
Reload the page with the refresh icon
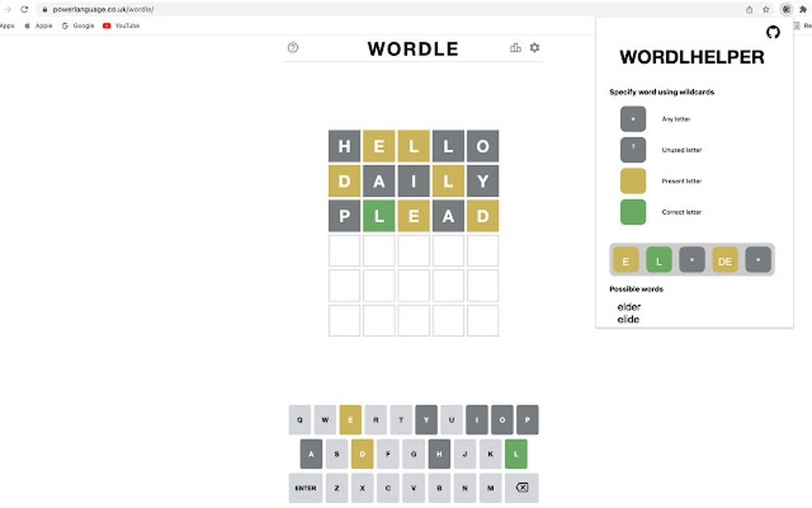click(x=23, y=10)
